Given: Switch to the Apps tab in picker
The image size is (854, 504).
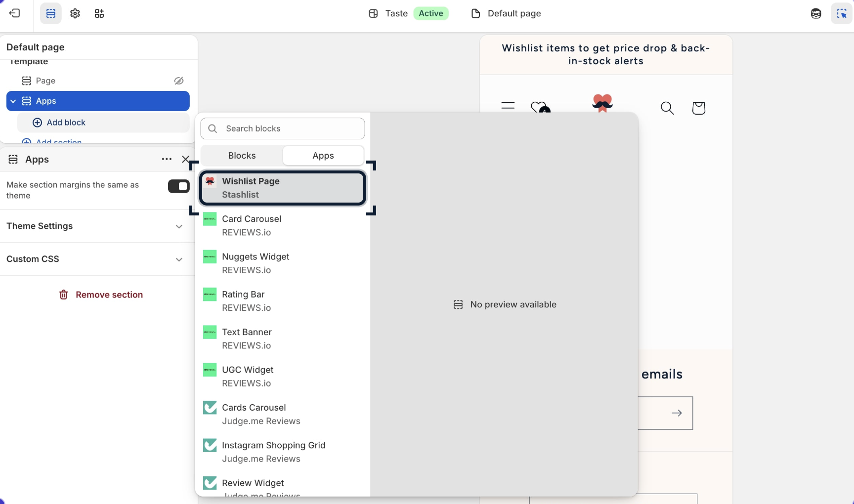Looking at the screenshot, I should [x=323, y=156].
